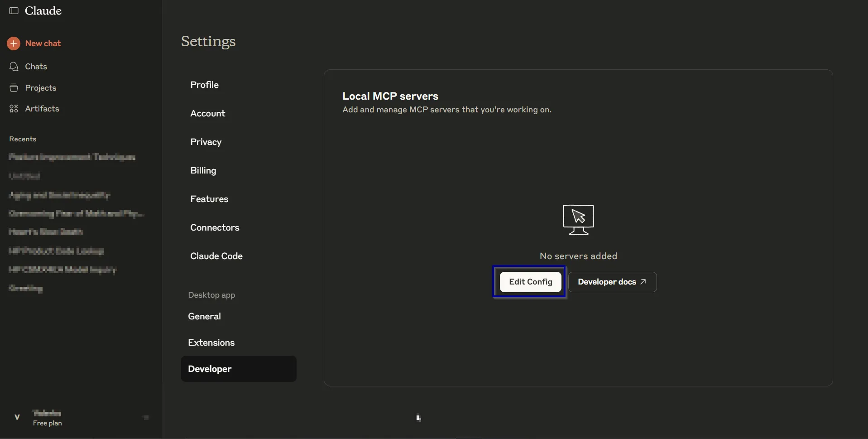Click the Edit Config button

pyautogui.click(x=531, y=282)
